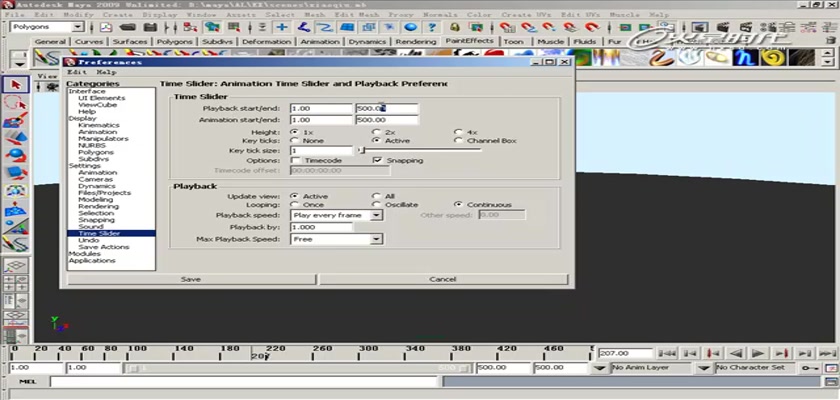Select the glowing blue neon brush on shelf
840x400 pixels.
pyautogui.click(x=745, y=57)
